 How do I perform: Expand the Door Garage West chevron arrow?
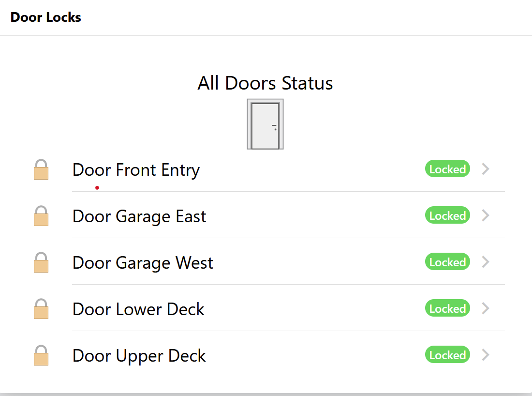tap(486, 262)
